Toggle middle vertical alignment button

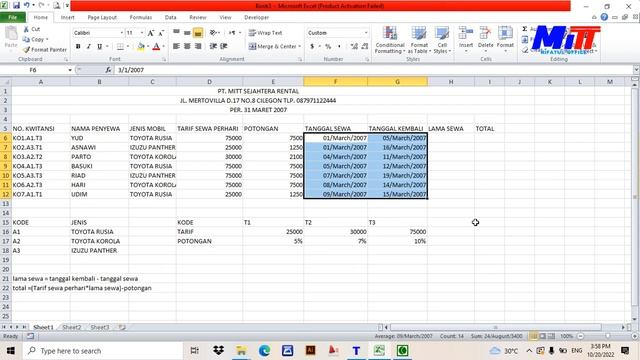point(187,33)
